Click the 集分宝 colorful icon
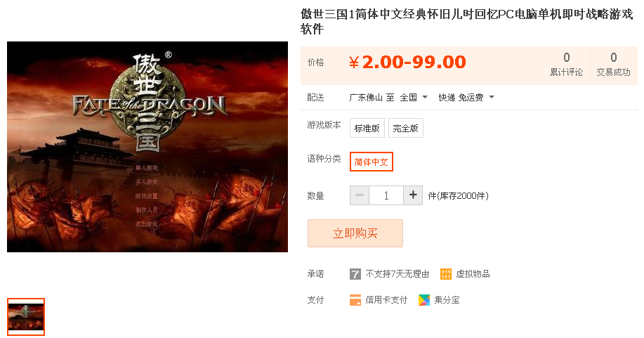 point(424,300)
